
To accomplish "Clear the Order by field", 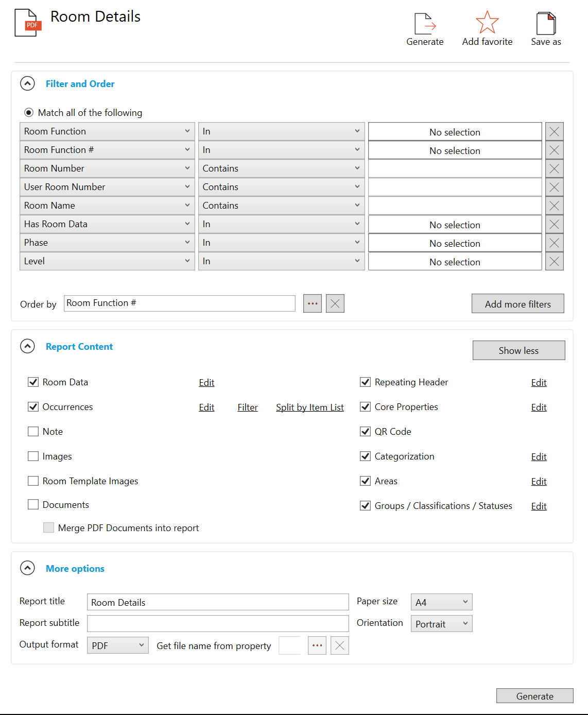I will point(335,303).
